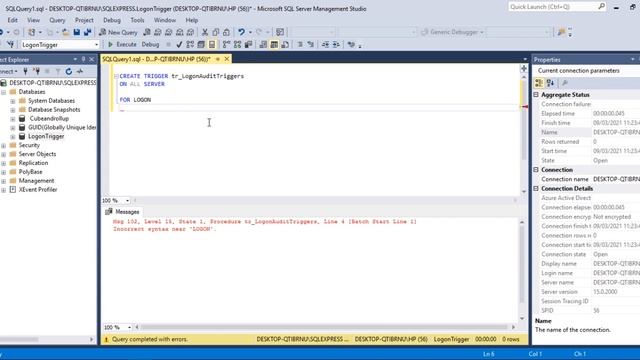Click Display Estimated Execution Plan icon
Image resolution: width=640 pixels, height=360 pixels.
pos(190,44)
